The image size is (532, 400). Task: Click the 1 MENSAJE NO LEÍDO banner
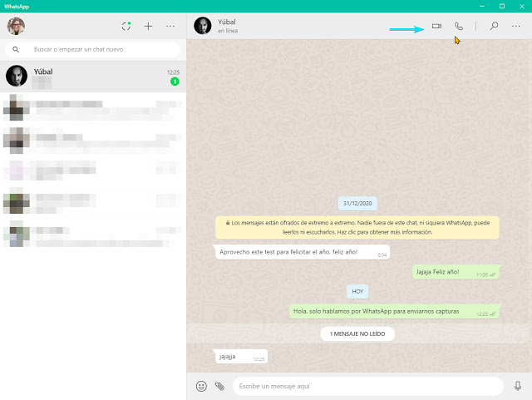(x=357, y=333)
